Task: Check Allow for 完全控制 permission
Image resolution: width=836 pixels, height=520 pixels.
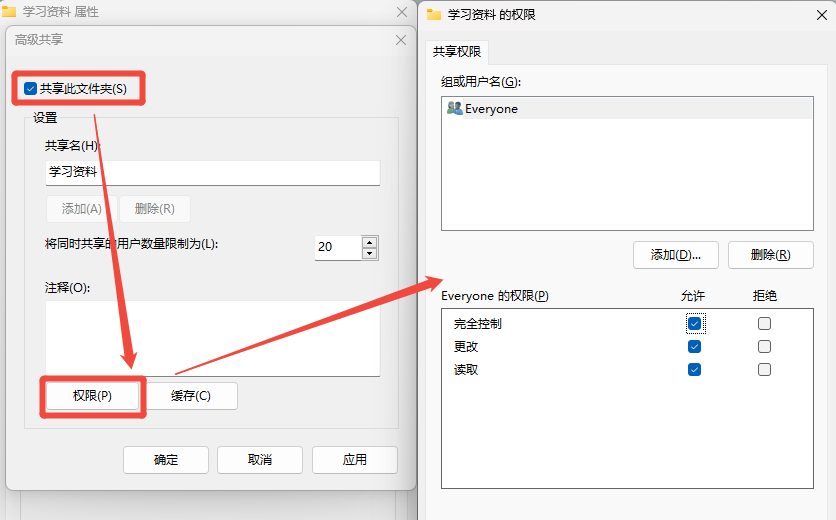Action: pyautogui.click(x=694, y=324)
